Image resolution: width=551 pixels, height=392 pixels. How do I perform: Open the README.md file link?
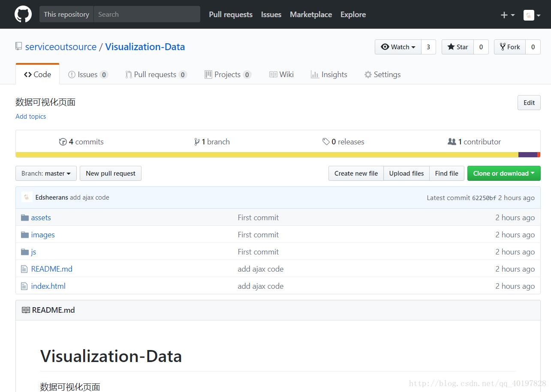(52, 269)
